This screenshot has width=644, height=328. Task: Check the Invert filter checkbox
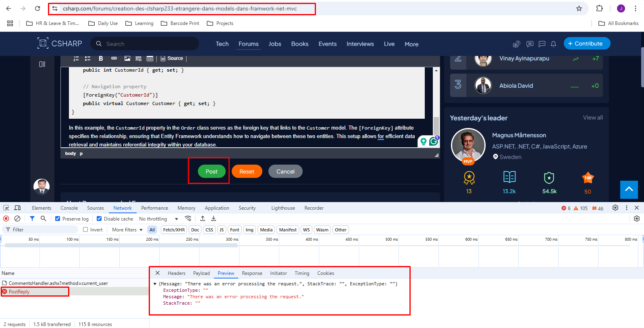(85, 229)
